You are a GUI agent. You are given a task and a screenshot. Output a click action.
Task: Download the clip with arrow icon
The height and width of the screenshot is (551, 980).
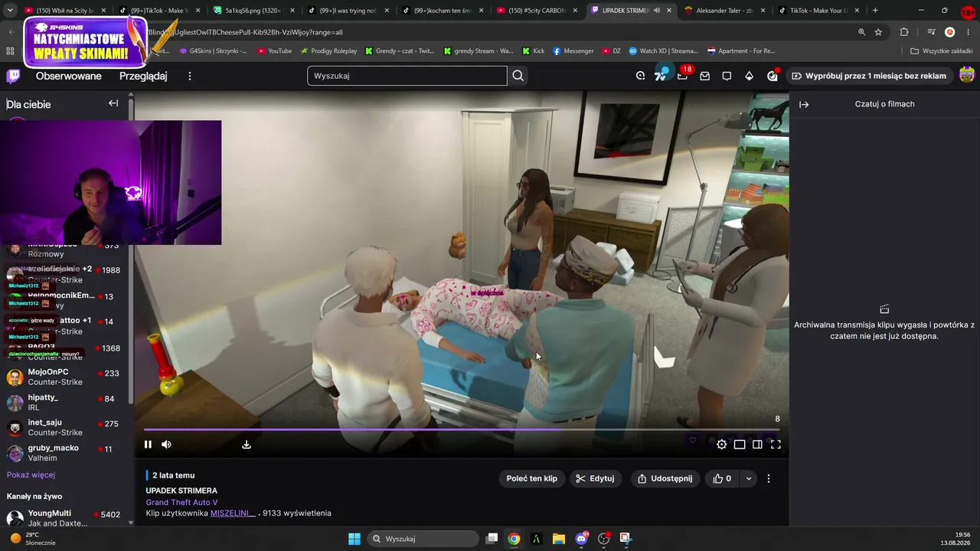tap(247, 444)
